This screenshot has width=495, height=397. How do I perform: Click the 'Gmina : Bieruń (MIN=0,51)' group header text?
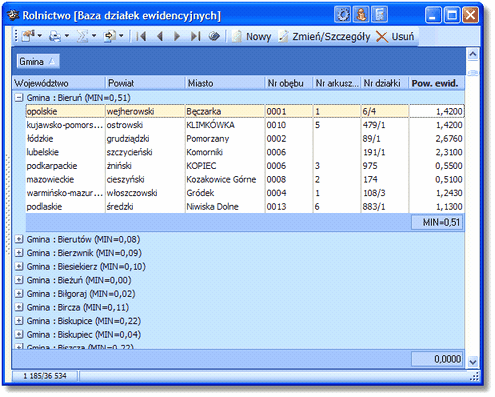point(78,98)
